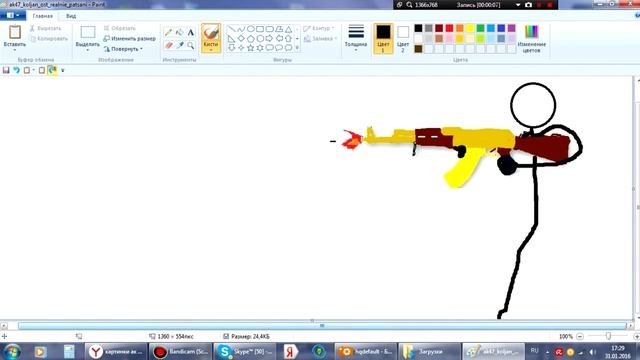Choose the rounded rectangle shape

coord(269,29)
